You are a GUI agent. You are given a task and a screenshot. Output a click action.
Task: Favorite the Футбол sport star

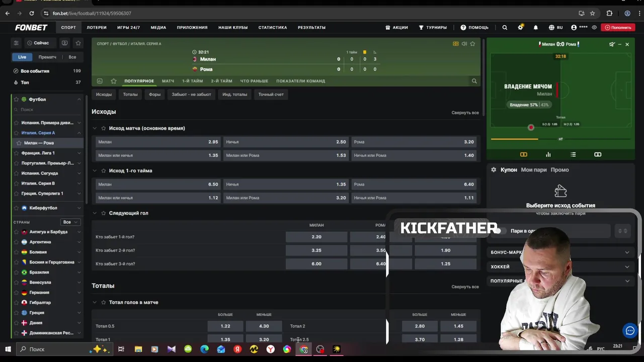pyautogui.click(x=16, y=100)
